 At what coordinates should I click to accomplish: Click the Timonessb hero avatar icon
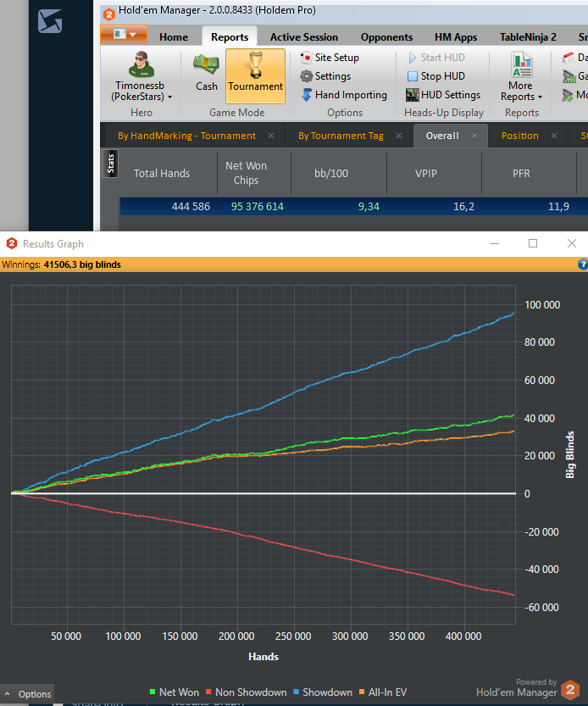pos(141,64)
